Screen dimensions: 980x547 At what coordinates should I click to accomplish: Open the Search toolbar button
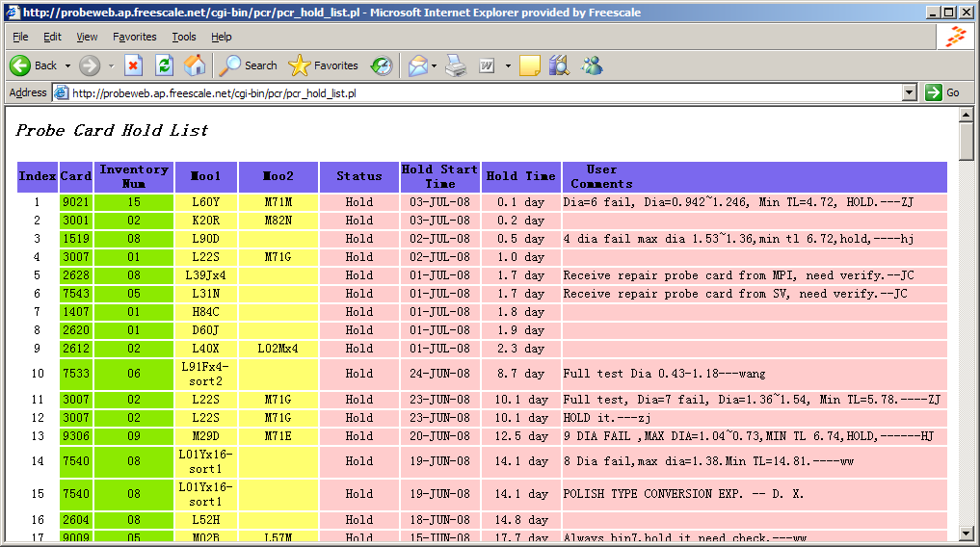click(x=248, y=65)
